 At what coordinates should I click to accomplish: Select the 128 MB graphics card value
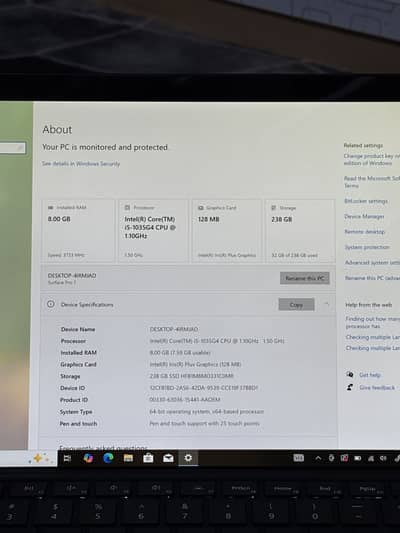click(208, 219)
